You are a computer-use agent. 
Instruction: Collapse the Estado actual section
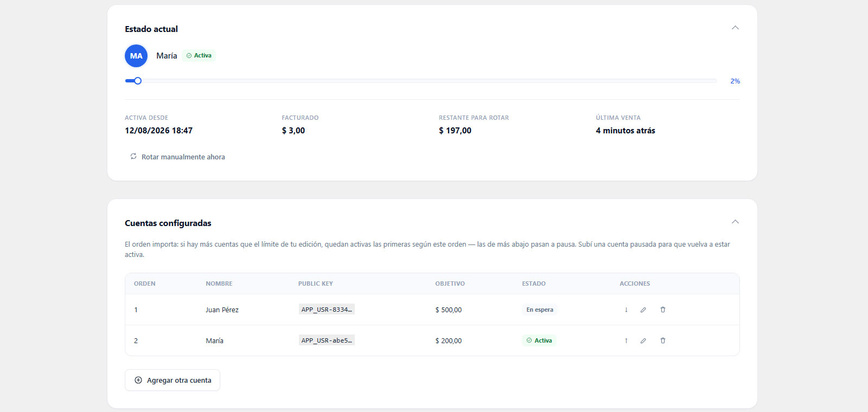click(x=735, y=28)
